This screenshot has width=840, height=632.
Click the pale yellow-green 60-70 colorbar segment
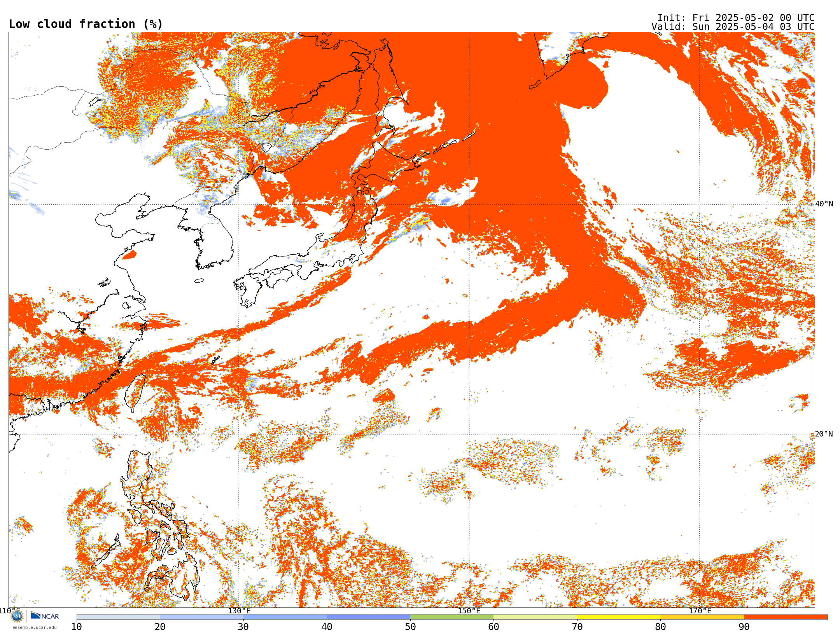(x=535, y=617)
